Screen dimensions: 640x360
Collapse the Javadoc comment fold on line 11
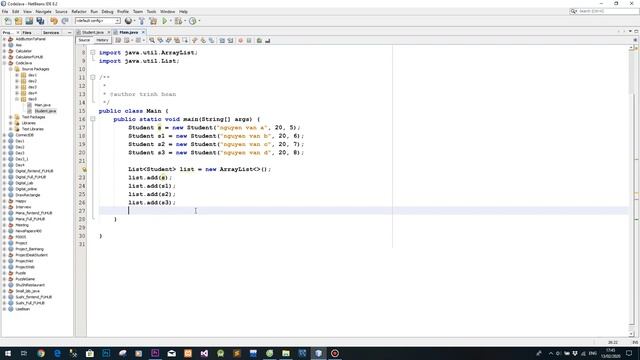click(x=93, y=78)
